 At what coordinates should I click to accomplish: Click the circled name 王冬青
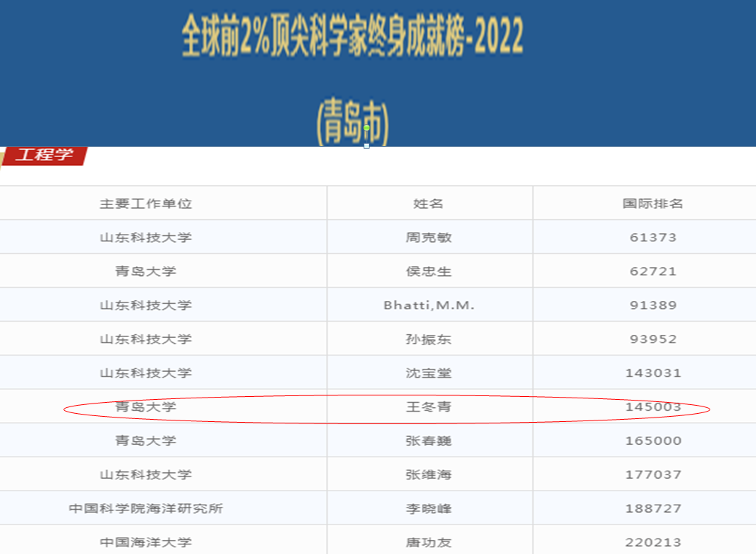[x=429, y=407]
